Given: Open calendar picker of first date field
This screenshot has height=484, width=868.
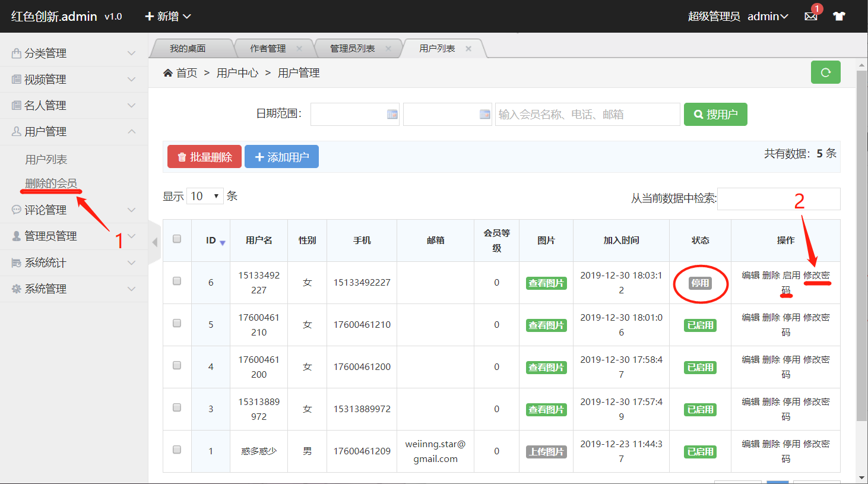Looking at the screenshot, I should point(392,115).
